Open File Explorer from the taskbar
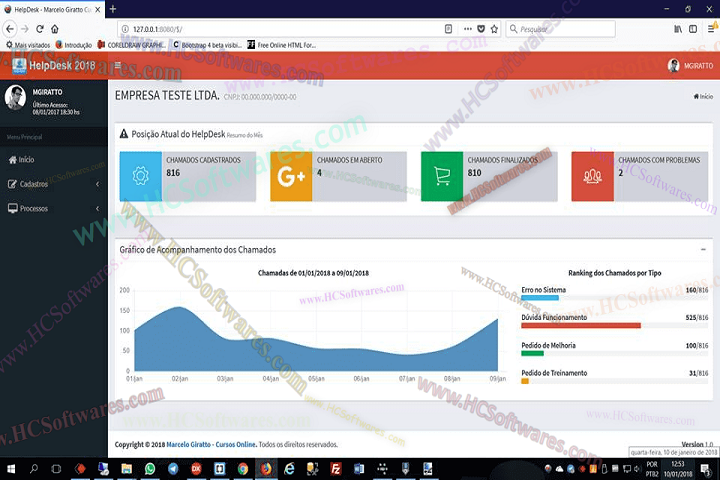This screenshot has height=480, width=720. (126, 469)
